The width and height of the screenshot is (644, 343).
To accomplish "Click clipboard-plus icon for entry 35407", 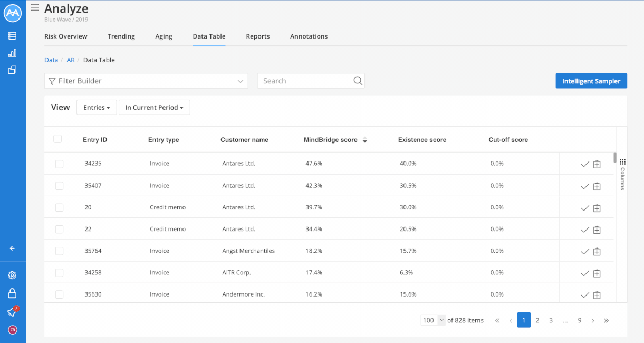I will (597, 186).
